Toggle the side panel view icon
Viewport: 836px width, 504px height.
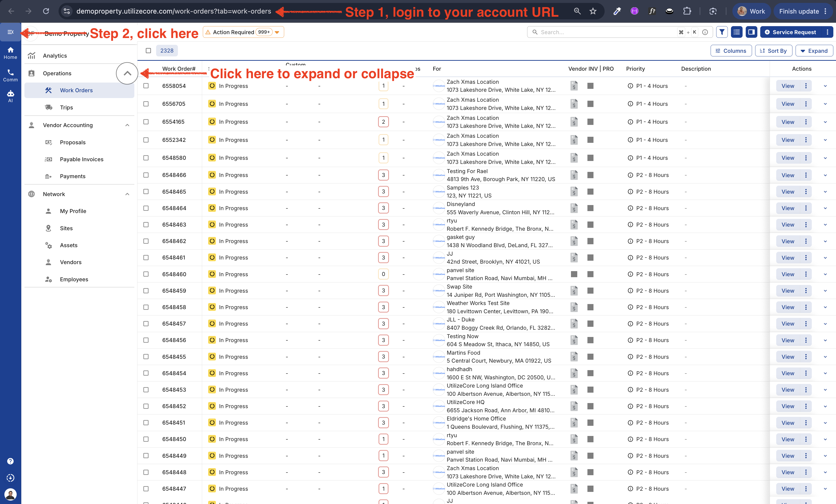tap(752, 32)
